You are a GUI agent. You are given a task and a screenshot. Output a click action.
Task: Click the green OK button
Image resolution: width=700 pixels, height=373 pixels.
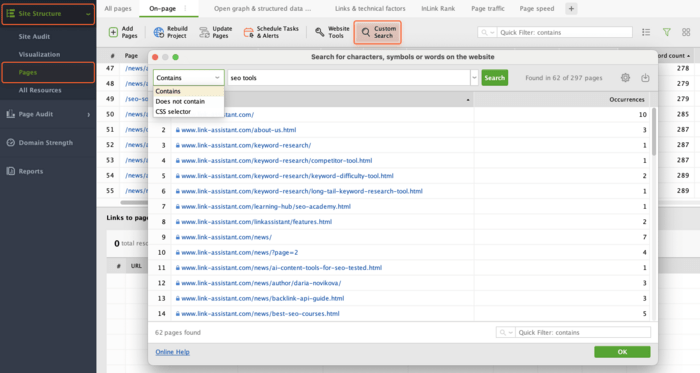click(622, 352)
